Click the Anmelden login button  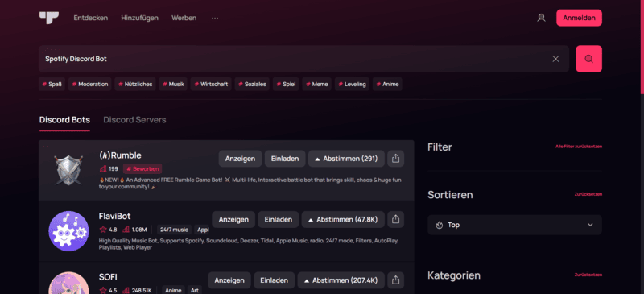click(x=579, y=18)
